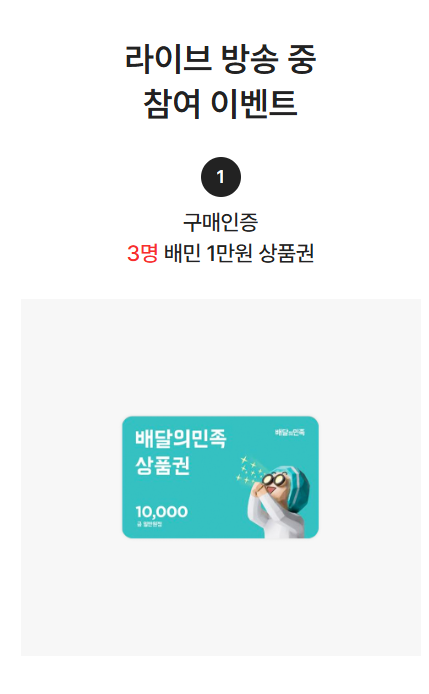Click the small 배달의민족 logo on card corner
This screenshot has width=429, height=694.
coord(290,432)
